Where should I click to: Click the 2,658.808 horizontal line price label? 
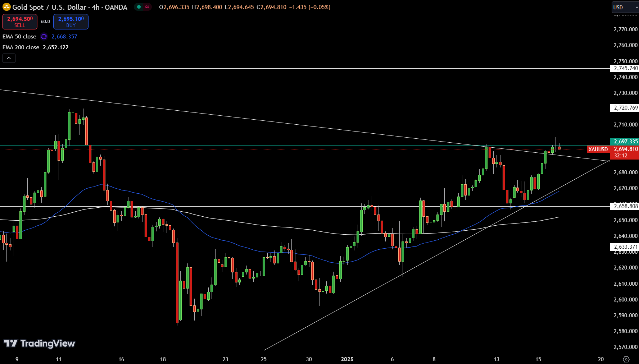625,206
